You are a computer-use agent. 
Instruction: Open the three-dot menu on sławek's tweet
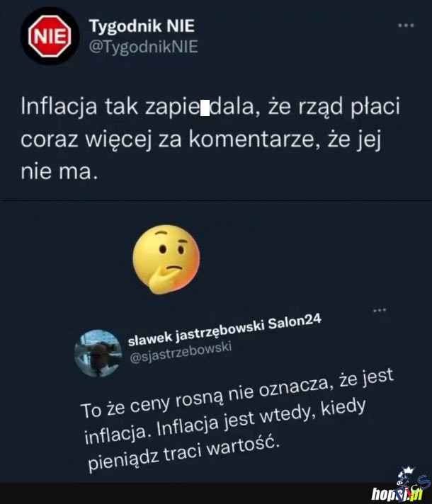pyautogui.click(x=380, y=310)
